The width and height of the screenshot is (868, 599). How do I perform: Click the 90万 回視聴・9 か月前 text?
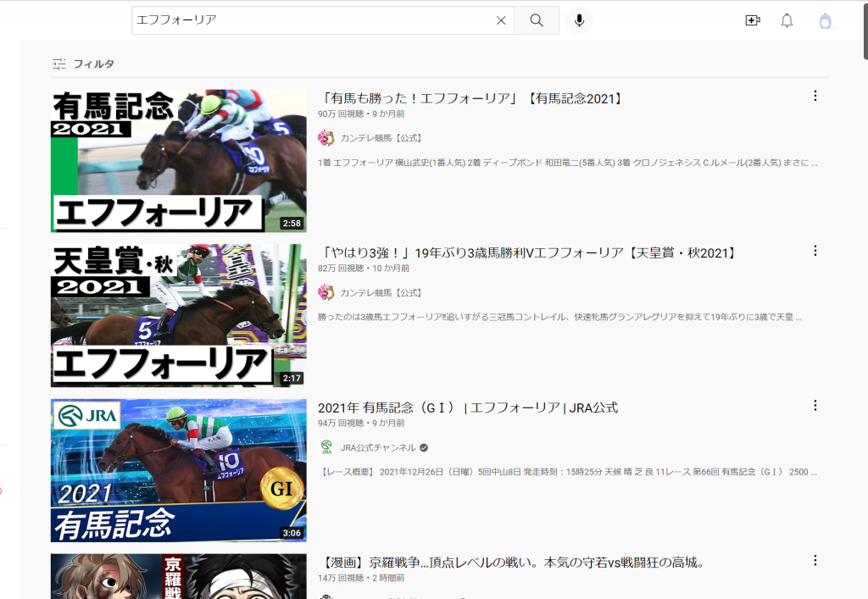pos(361,114)
